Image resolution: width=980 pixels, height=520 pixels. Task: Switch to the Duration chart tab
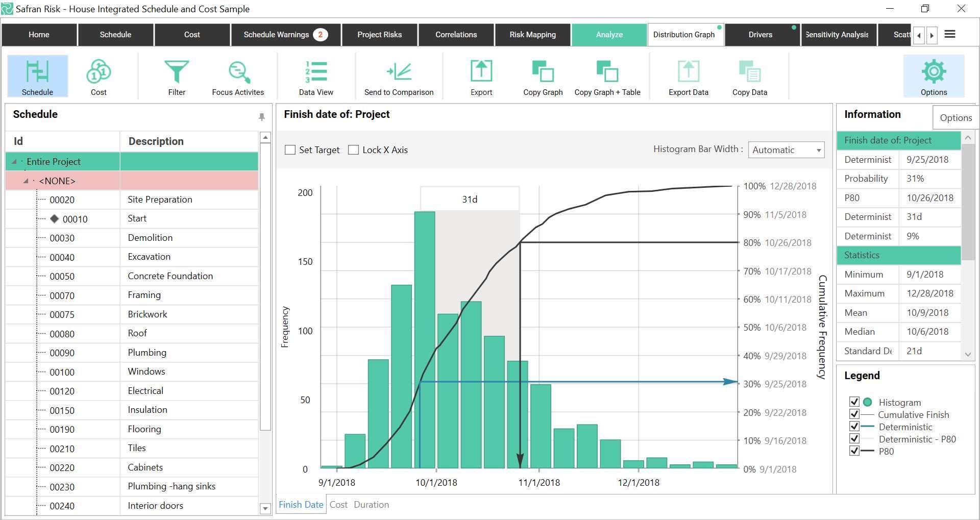(x=371, y=504)
